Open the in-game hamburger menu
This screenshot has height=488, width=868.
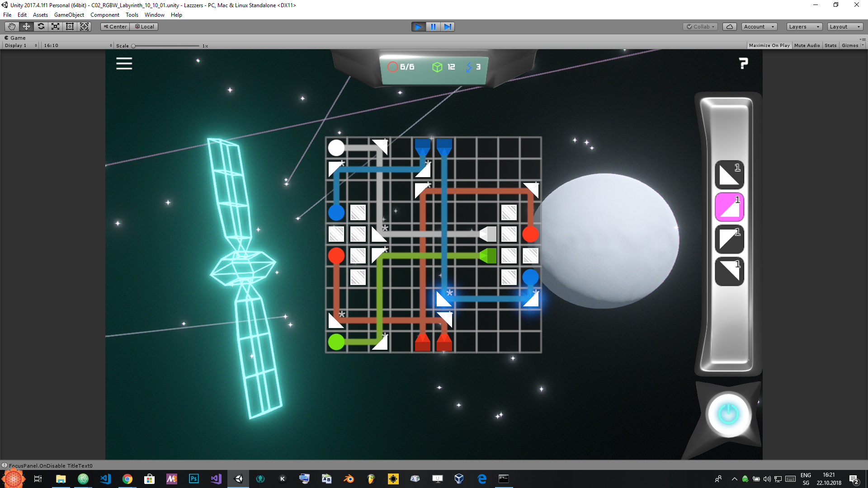click(x=124, y=64)
